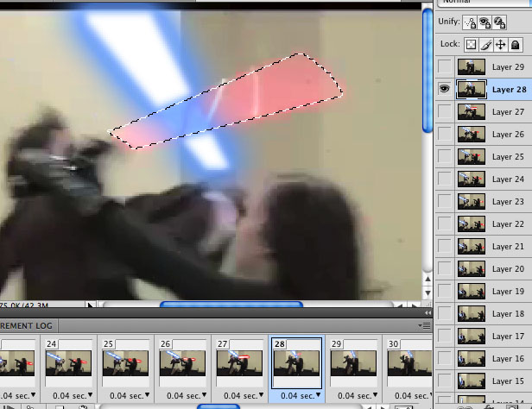Image resolution: width=532 pixels, height=409 pixels.
Task: Click Unify layer visibility icon
Action: pyautogui.click(x=484, y=22)
